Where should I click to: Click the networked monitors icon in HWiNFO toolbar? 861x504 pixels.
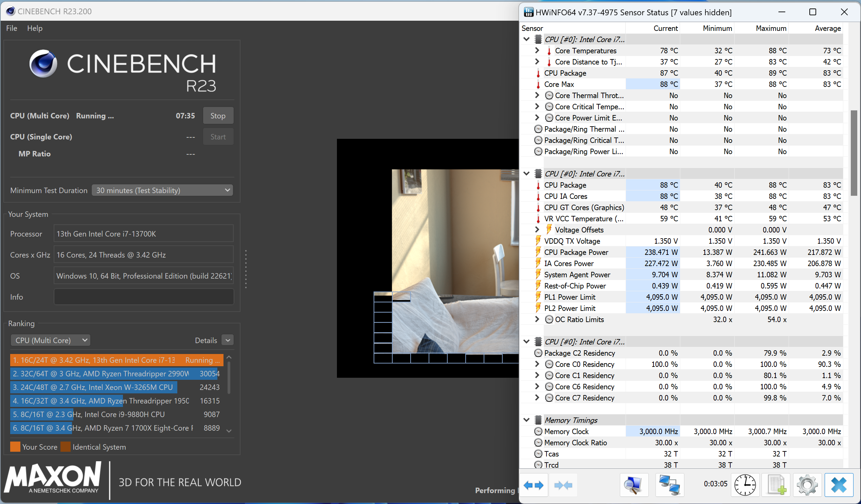[669, 485]
